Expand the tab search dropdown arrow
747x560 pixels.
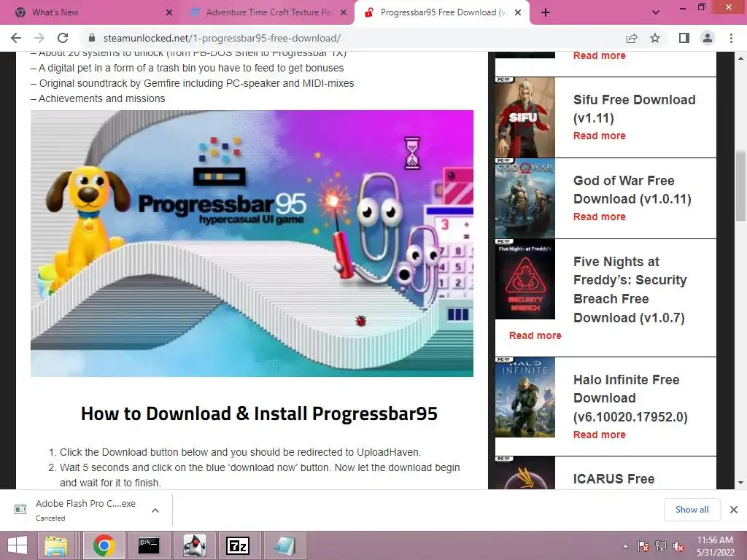pos(656,12)
